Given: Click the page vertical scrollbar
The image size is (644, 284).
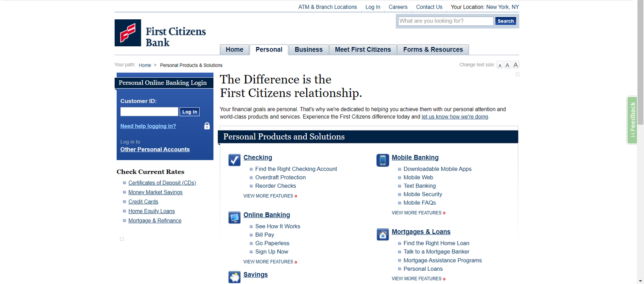Looking at the screenshot, I should (640, 121).
